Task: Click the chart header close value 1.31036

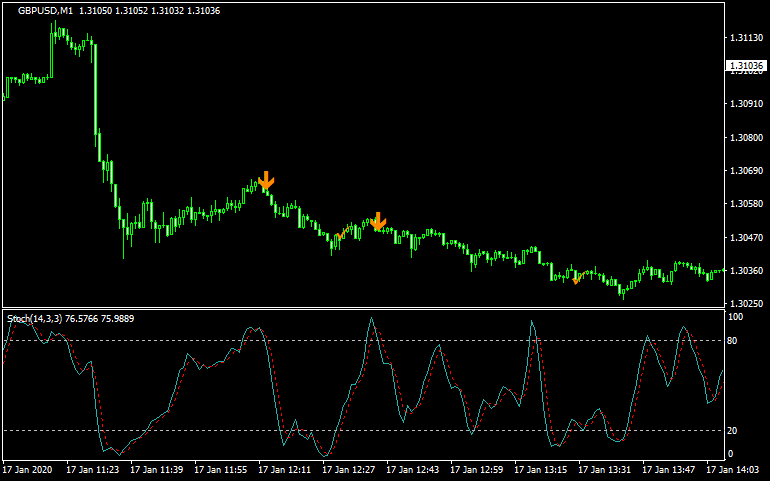Action: [x=204, y=11]
